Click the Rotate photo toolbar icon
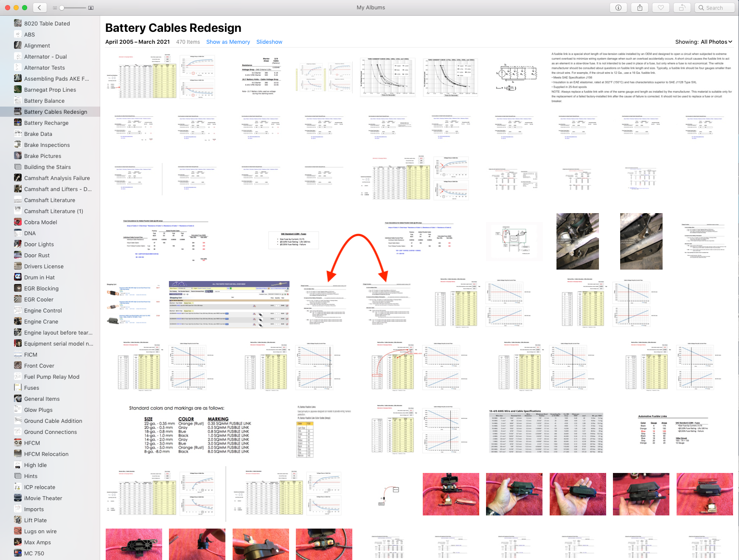The image size is (739, 560). (682, 8)
